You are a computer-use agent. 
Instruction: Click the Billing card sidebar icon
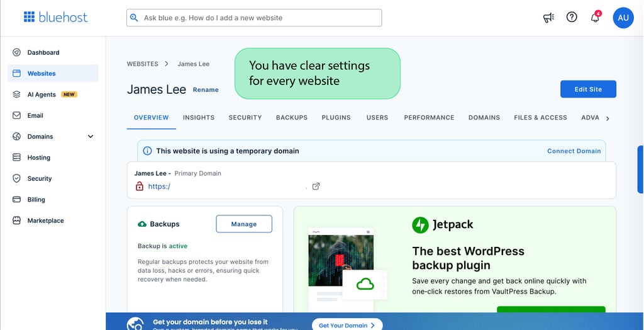16,199
